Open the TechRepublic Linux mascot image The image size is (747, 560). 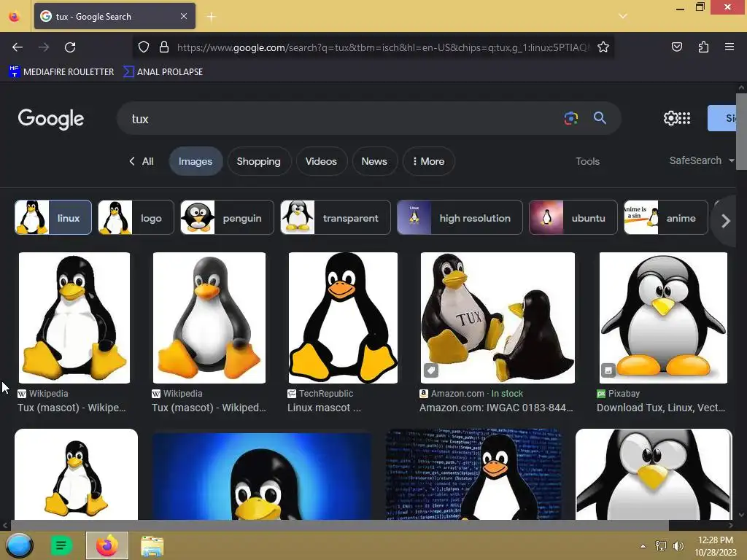(343, 318)
